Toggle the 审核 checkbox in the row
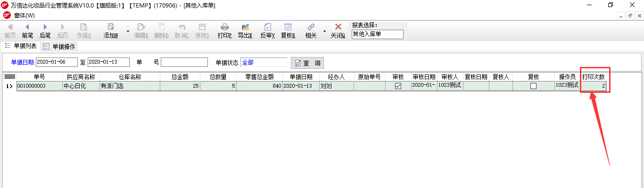644x188 pixels. click(398, 86)
